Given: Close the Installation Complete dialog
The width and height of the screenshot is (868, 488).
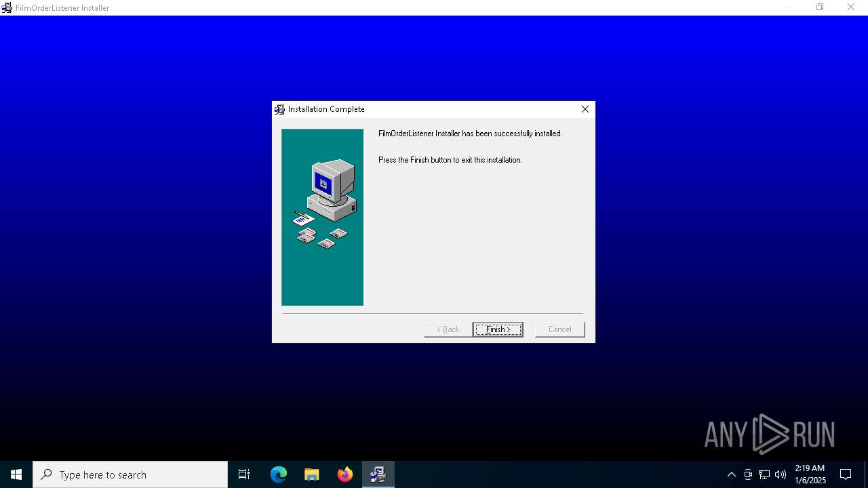Looking at the screenshot, I should 585,109.
